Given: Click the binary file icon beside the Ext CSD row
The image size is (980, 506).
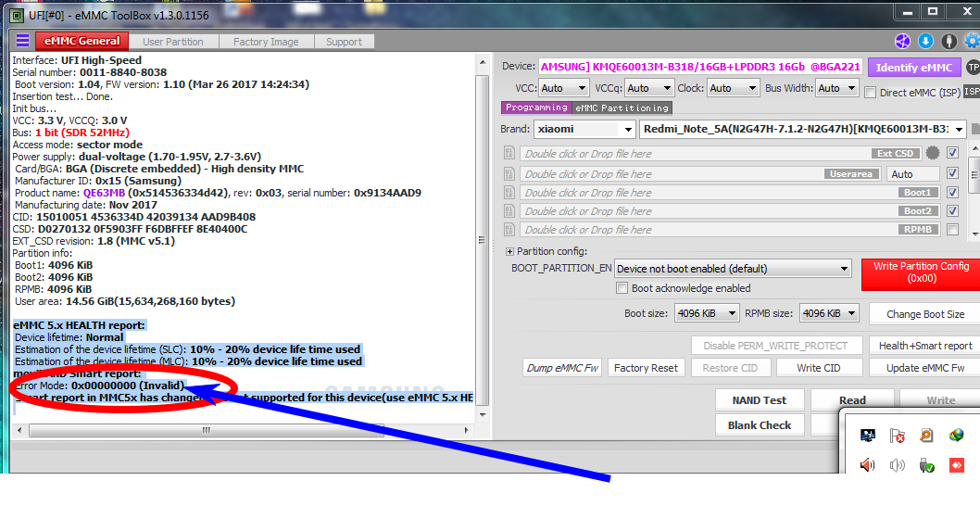Looking at the screenshot, I should click(x=509, y=153).
